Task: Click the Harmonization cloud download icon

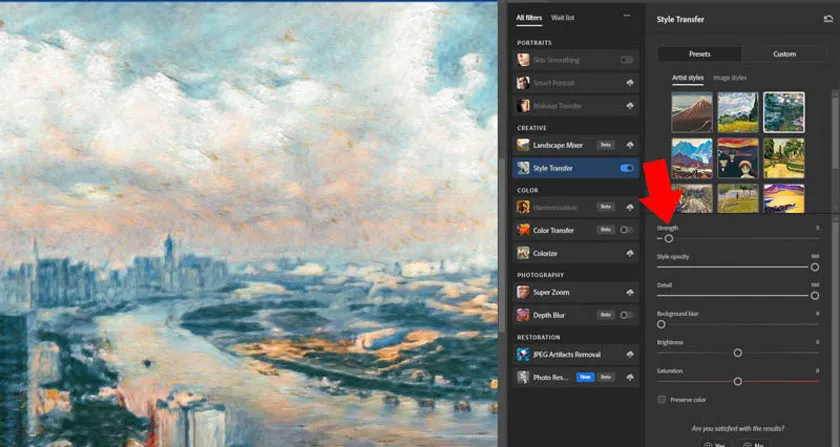Action: [x=629, y=207]
